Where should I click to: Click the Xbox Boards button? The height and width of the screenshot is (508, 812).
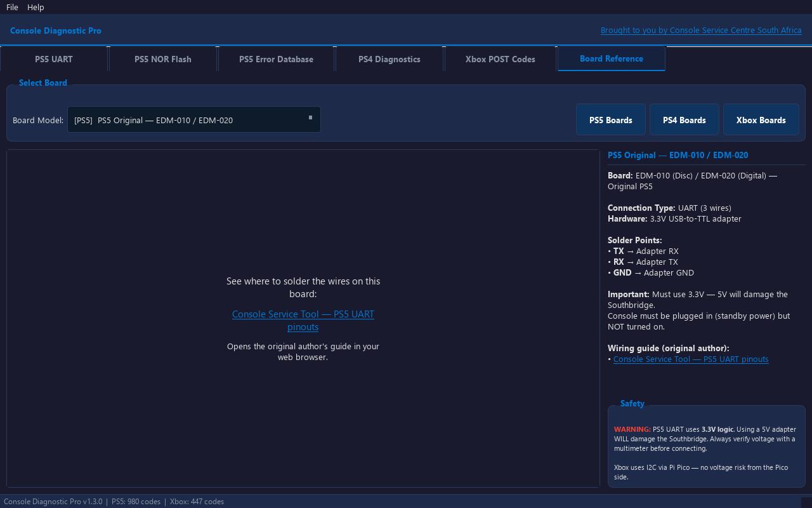point(761,119)
